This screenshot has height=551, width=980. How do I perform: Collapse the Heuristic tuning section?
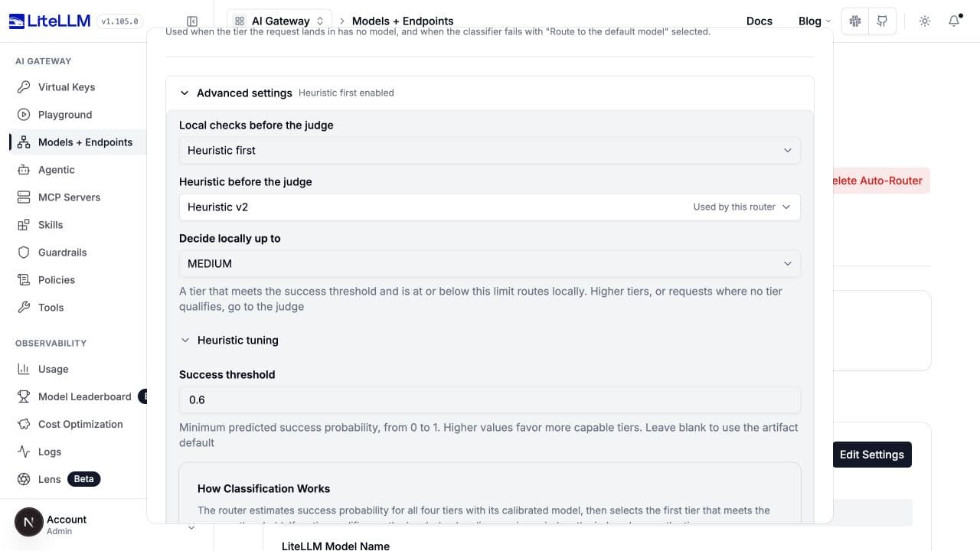[229, 340]
